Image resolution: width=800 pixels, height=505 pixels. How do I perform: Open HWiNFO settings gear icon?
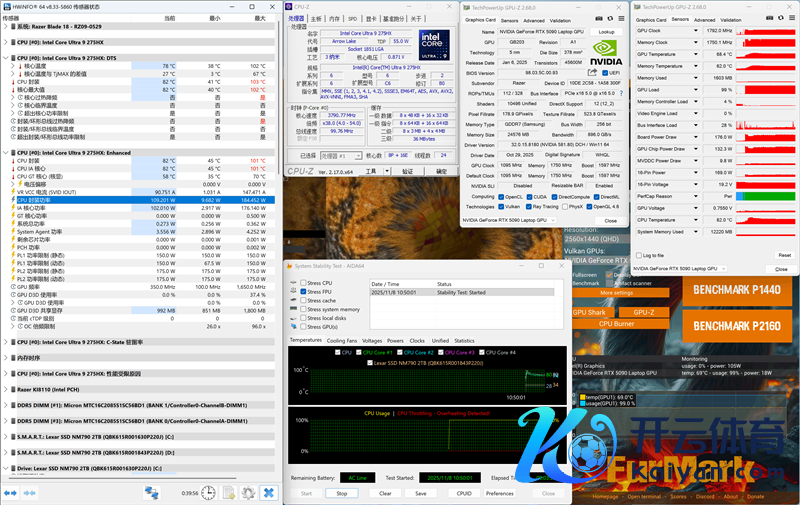pyautogui.click(x=247, y=493)
